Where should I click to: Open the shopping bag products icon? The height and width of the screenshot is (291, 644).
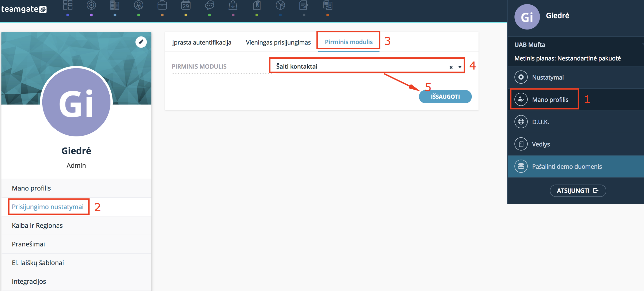click(x=233, y=5)
